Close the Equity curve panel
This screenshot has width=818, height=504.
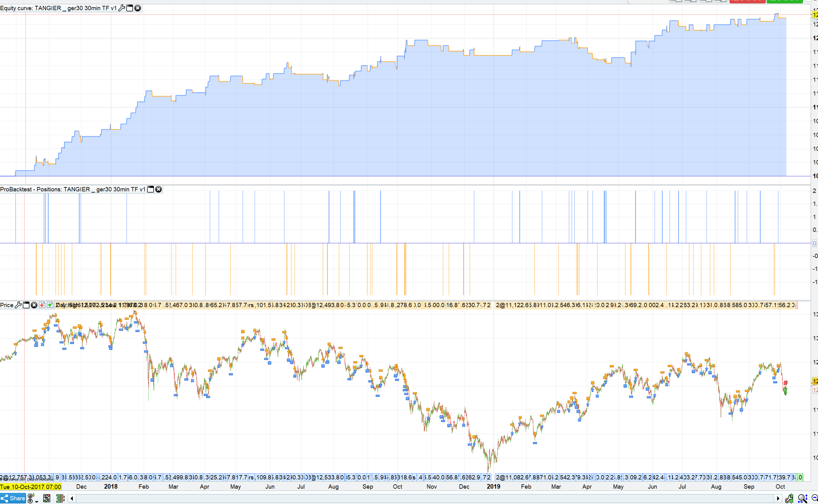138,8
